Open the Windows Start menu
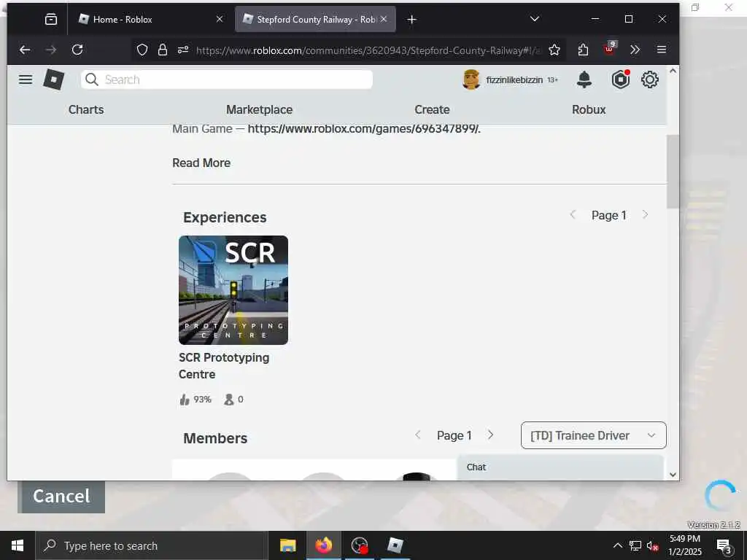 [18, 545]
